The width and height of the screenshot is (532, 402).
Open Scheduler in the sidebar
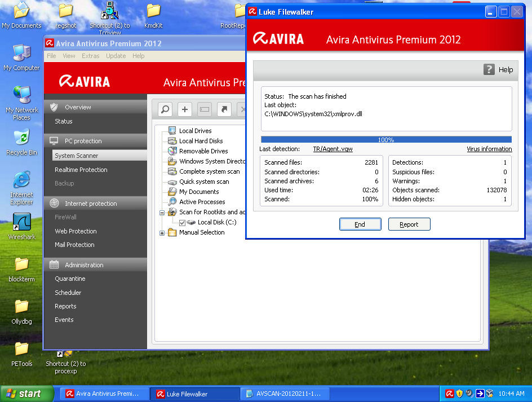click(68, 293)
